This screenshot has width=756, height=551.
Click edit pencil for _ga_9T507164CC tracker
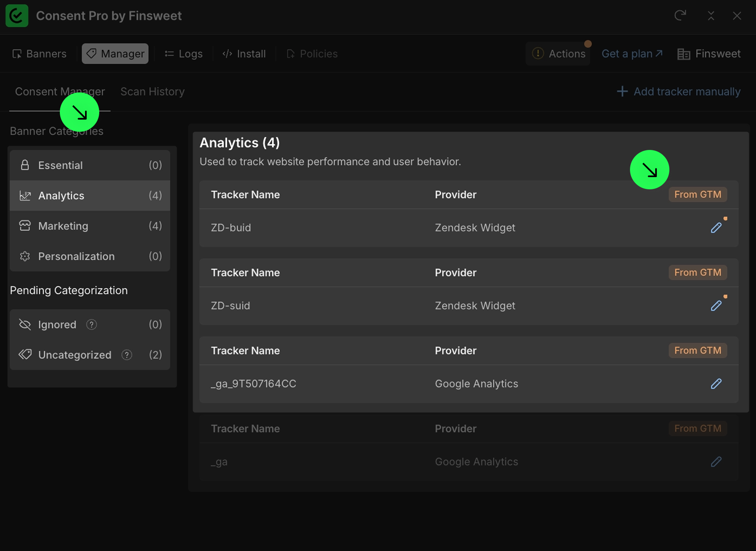click(x=716, y=383)
